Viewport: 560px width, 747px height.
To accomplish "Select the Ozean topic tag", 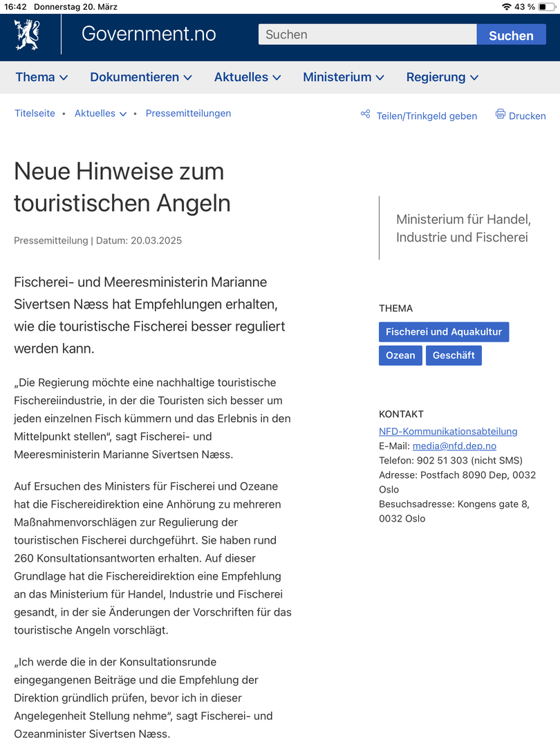I will pos(400,356).
